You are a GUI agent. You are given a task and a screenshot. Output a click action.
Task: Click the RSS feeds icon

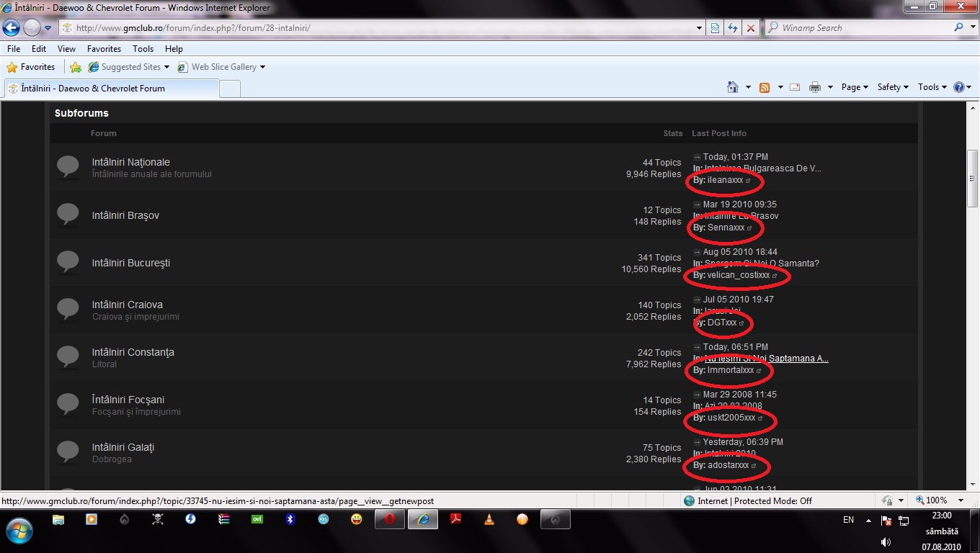click(765, 87)
